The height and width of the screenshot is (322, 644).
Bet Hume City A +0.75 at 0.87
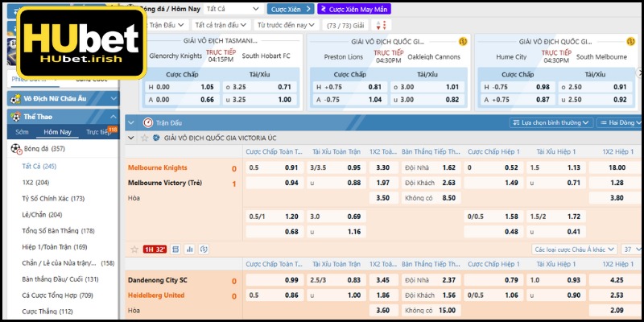[x=518, y=99]
